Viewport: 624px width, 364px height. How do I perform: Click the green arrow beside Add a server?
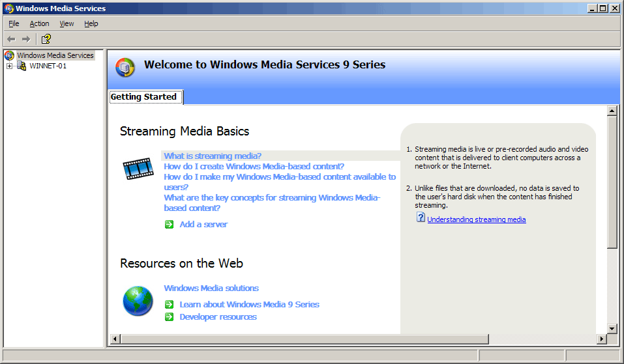(169, 225)
